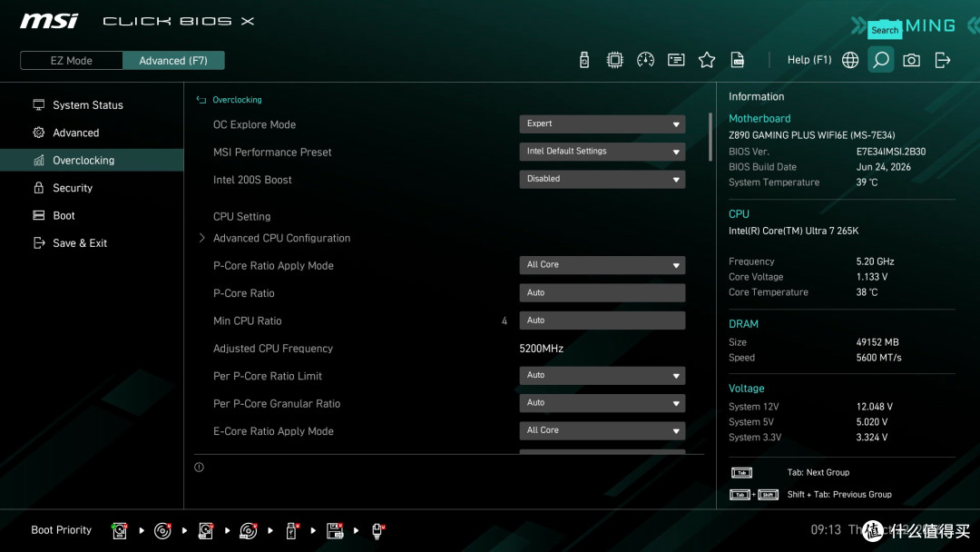The image size is (980, 552).
Task: Click the DRAM speed value '5600 MT/s'
Action: (x=878, y=358)
